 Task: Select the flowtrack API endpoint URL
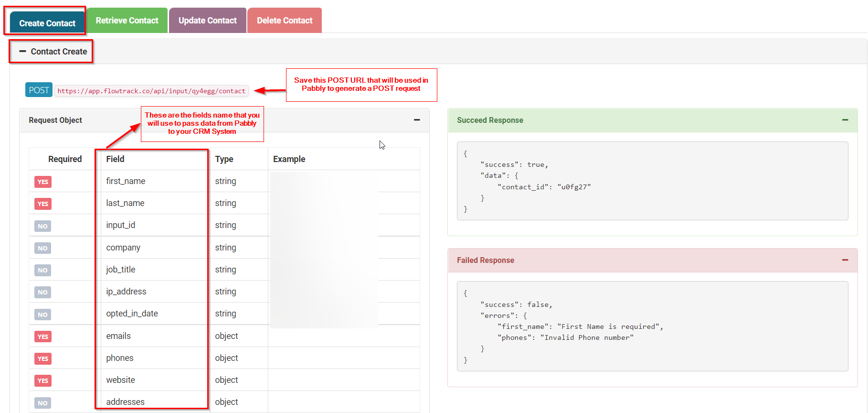tap(151, 91)
